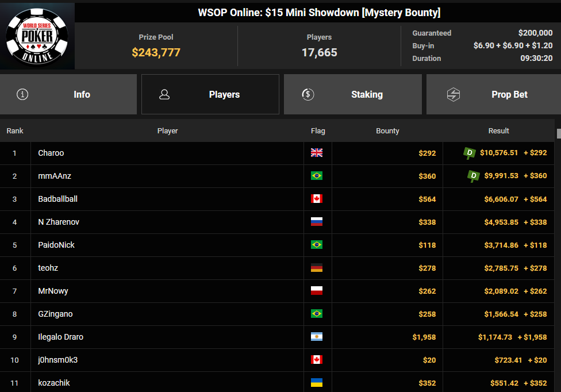Select player name PaidoNick
This screenshot has height=392, width=561.
(x=56, y=245)
